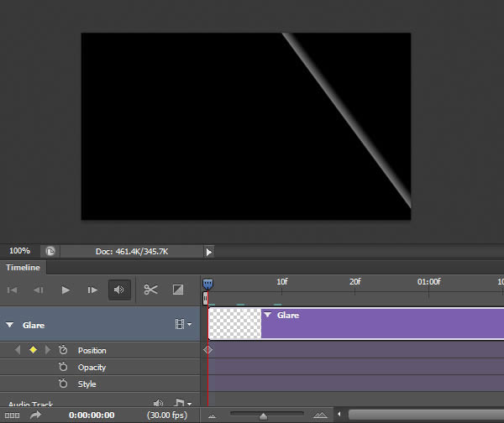
Task: Click the timeline horizontal scrollbar
Action: click(x=426, y=415)
